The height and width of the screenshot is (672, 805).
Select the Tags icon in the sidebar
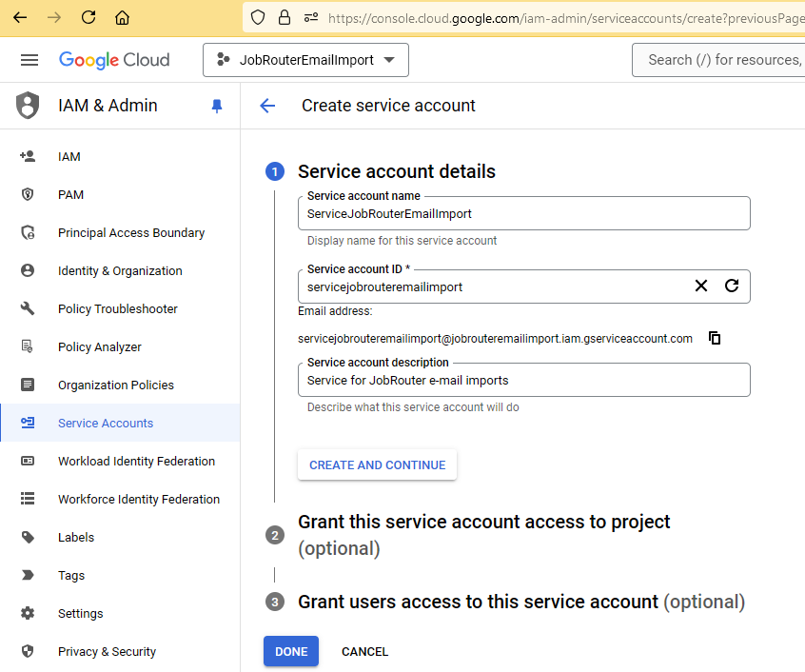click(x=28, y=575)
